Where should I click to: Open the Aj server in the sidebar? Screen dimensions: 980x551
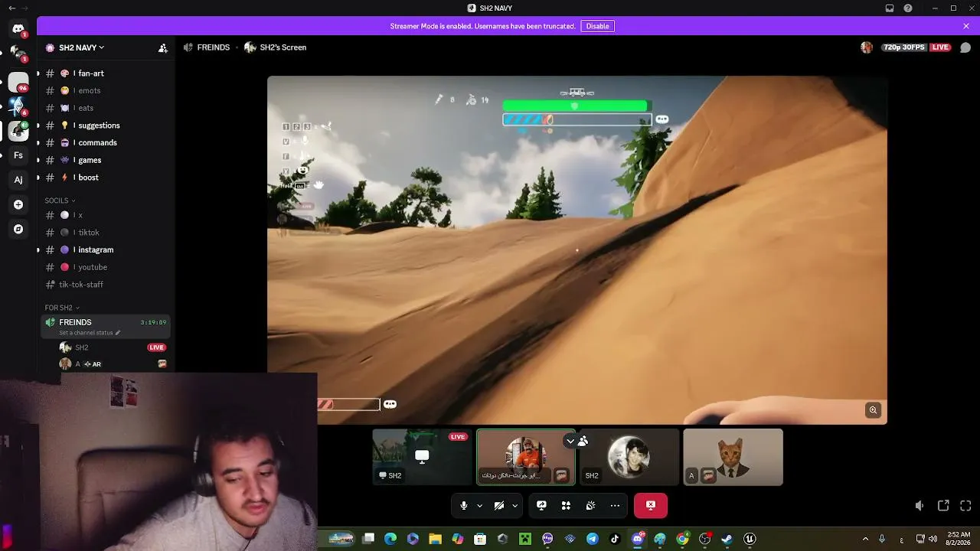point(18,180)
